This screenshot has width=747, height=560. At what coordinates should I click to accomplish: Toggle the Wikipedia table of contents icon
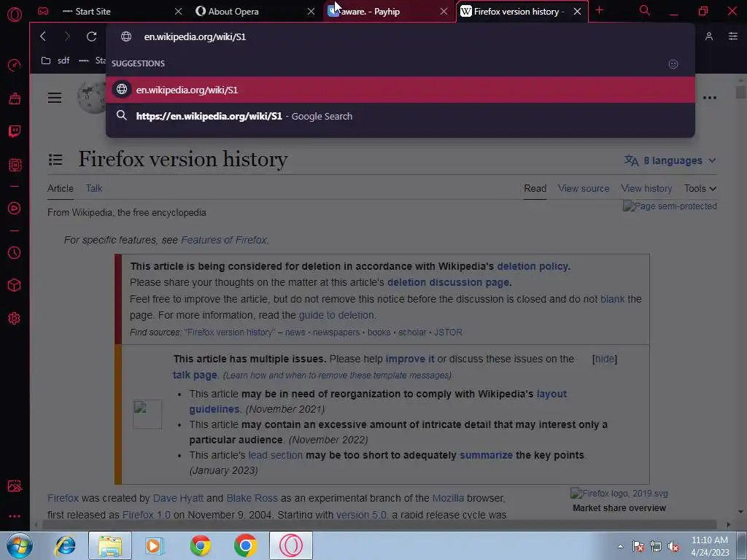(55, 160)
